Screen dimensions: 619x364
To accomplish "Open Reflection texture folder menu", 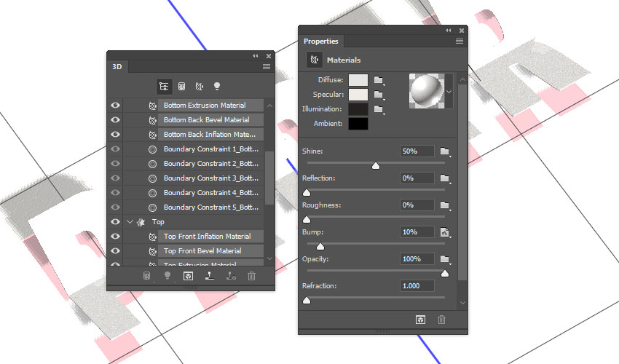I will (445, 178).
